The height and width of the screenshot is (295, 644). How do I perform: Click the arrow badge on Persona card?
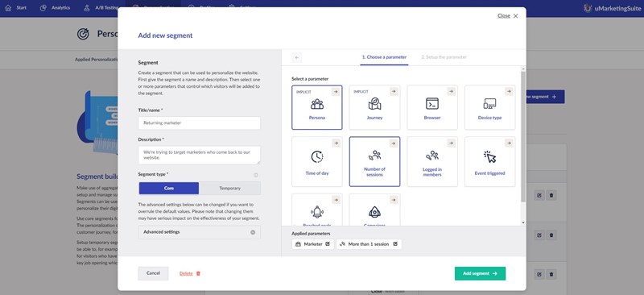(x=336, y=91)
